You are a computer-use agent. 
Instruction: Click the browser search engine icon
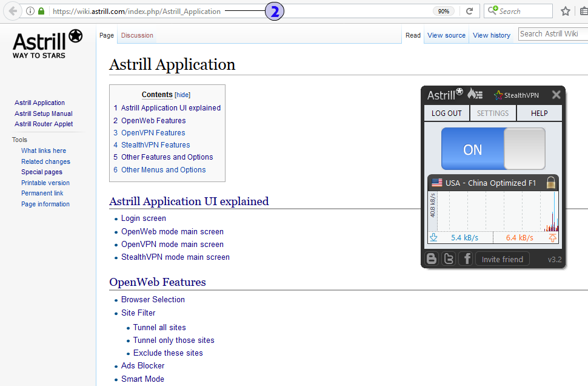tap(493, 10)
